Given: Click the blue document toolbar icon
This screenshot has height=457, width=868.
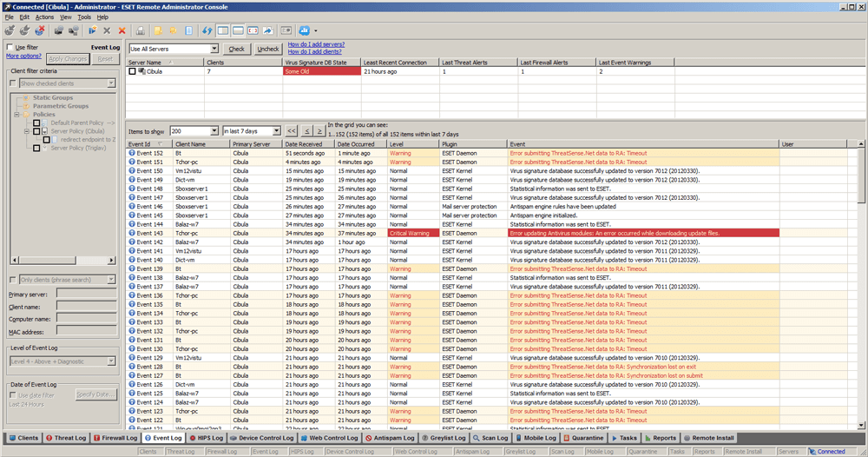Looking at the screenshot, I should (x=188, y=30).
